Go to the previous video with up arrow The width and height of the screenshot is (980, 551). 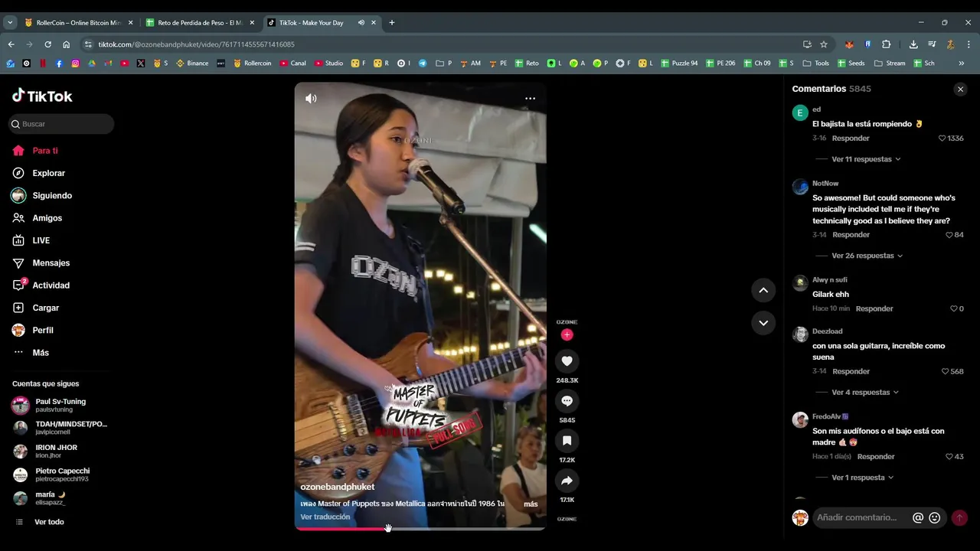click(x=763, y=290)
